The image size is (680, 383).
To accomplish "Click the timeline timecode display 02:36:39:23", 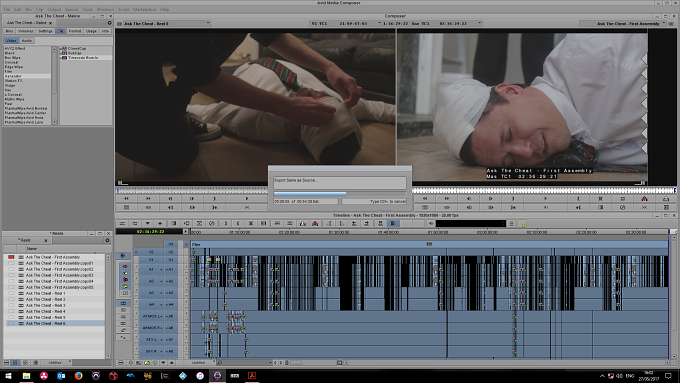I will [150, 231].
